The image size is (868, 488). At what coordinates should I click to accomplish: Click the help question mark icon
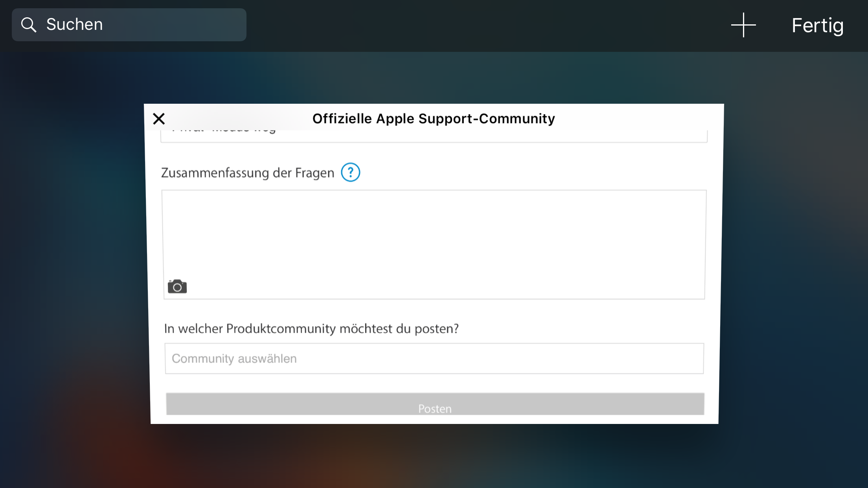point(350,172)
